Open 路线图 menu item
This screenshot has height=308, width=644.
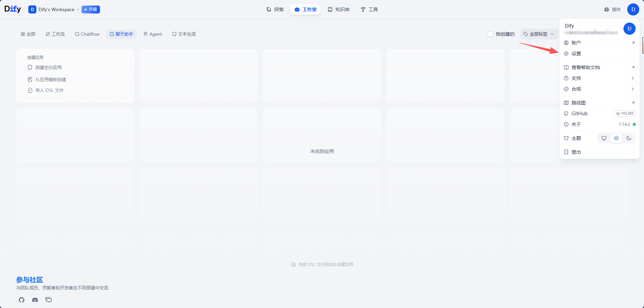click(x=599, y=103)
